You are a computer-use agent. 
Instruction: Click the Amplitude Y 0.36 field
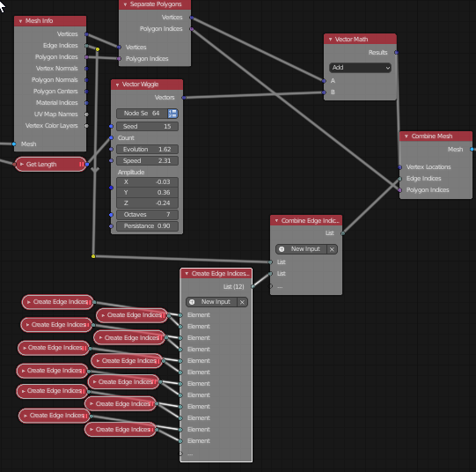point(147,193)
